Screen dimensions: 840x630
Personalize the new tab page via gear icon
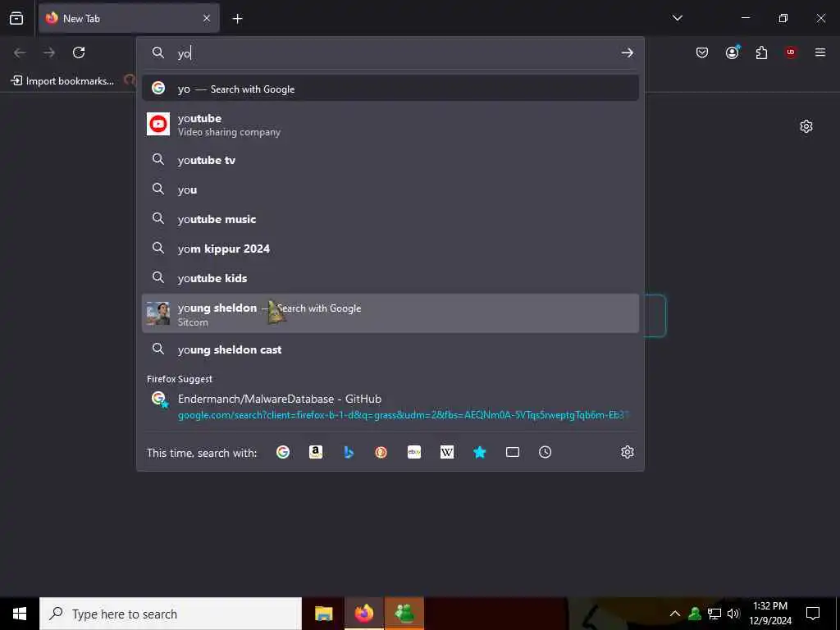[806, 126]
